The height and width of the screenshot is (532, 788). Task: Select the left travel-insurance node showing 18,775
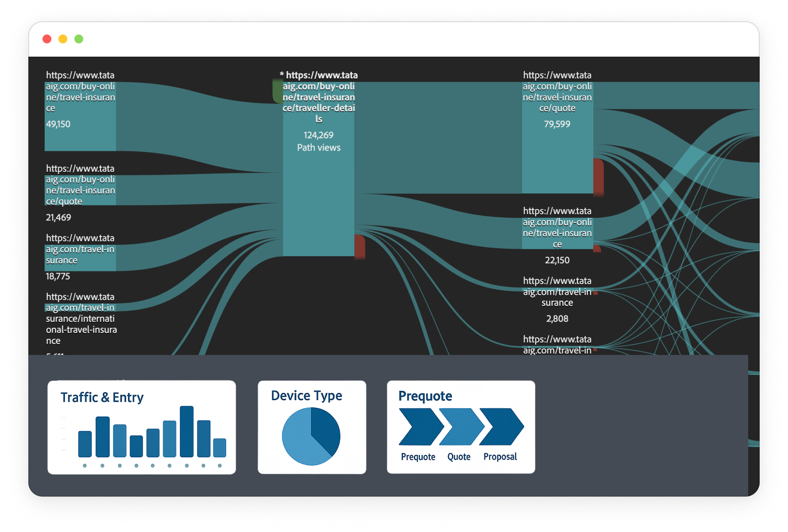click(80, 258)
